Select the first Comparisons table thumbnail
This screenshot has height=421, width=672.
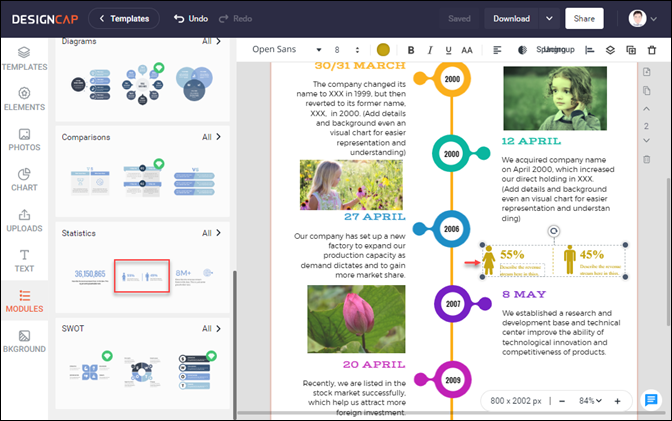pos(90,181)
